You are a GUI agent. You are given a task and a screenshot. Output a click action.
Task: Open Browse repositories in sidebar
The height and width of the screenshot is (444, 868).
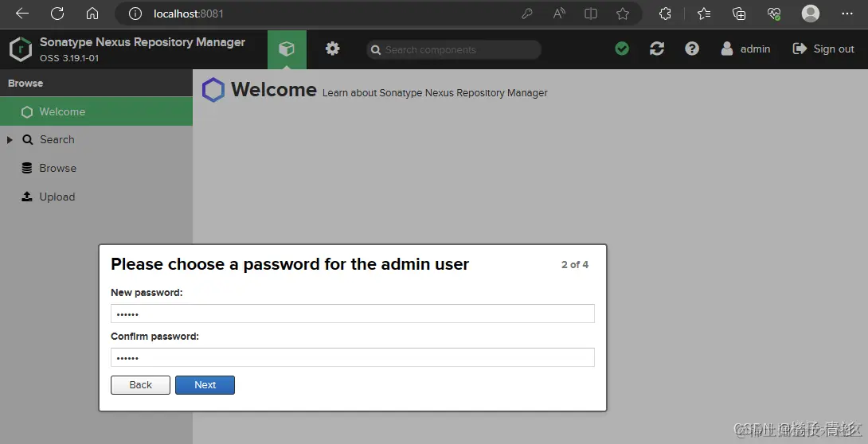coord(57,168)
